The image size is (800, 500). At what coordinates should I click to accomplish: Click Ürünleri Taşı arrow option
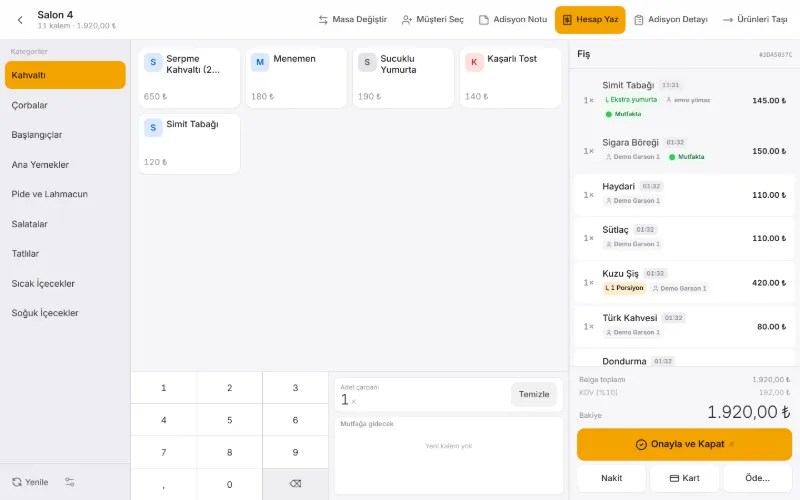click(755, 19)
